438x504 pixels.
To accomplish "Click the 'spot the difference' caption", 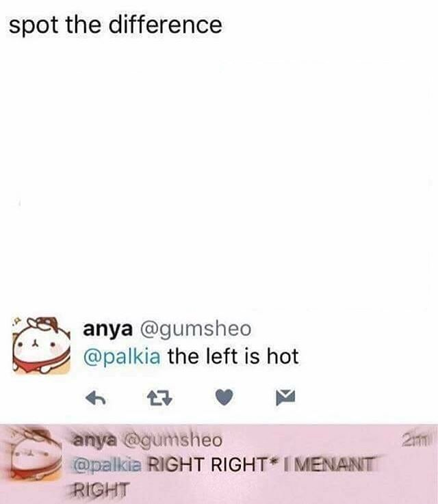I will (116, 25).
